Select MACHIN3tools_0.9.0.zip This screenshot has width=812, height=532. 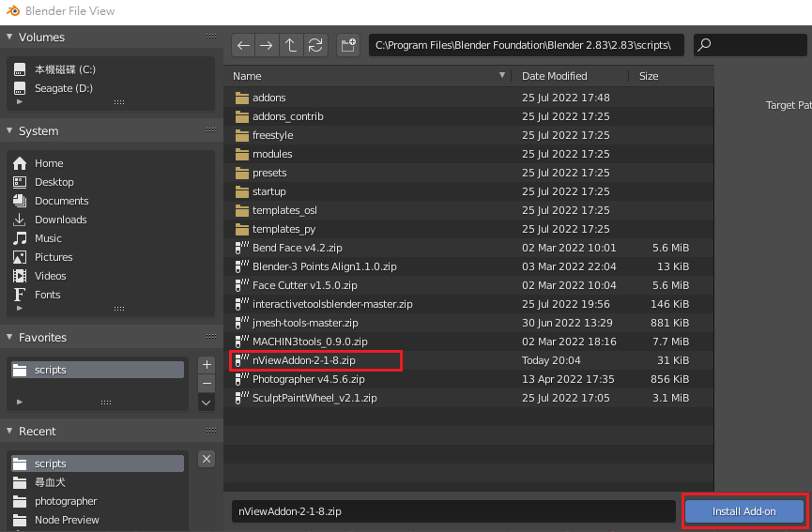point(469,342)
